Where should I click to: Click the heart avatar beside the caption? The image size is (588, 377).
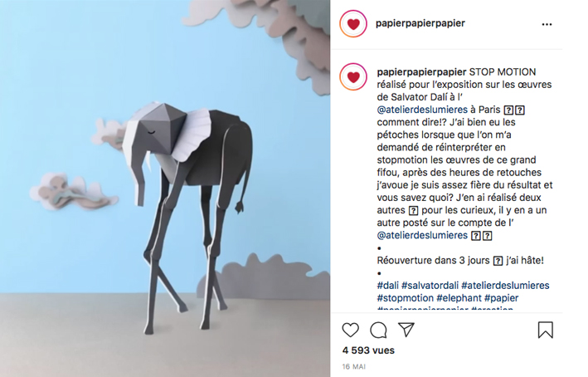(353, 77)
